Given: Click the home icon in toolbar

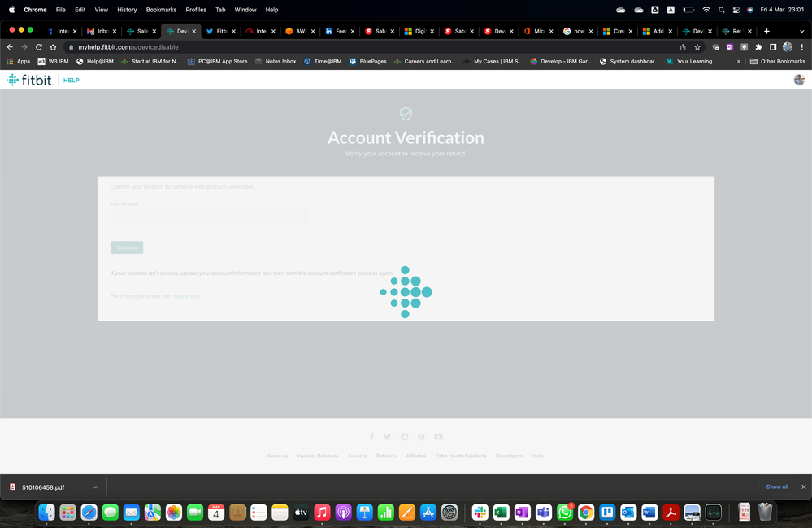Looking at the screenshot, I should click(x=53, y=47).
